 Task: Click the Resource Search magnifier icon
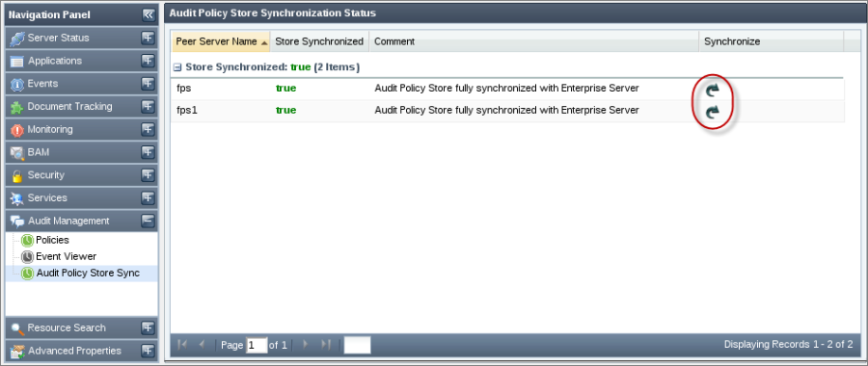tap(17, 328)
